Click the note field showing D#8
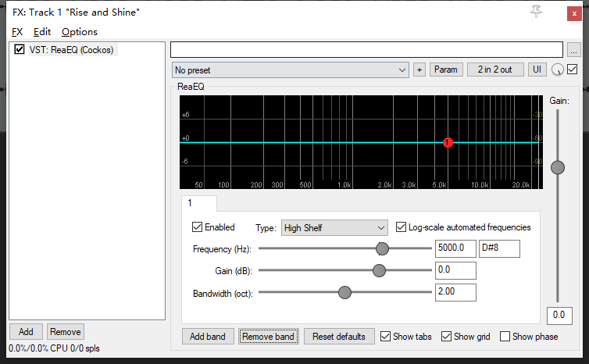Screen dimensions: 589x364 [499, 248]
